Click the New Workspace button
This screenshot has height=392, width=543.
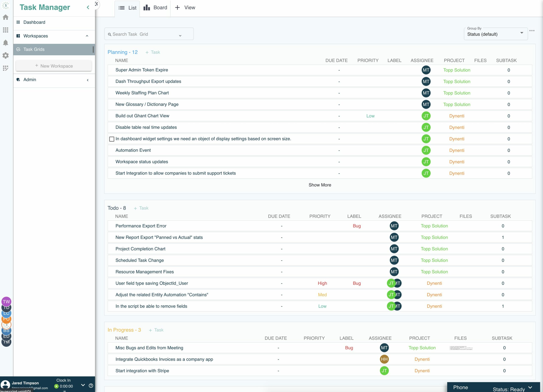coord(54,66)
